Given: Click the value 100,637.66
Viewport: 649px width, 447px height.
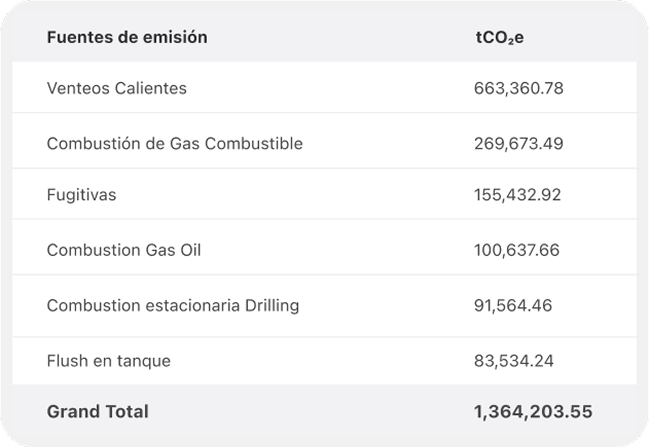Looking at the screenshot, I should pos(519,250).
